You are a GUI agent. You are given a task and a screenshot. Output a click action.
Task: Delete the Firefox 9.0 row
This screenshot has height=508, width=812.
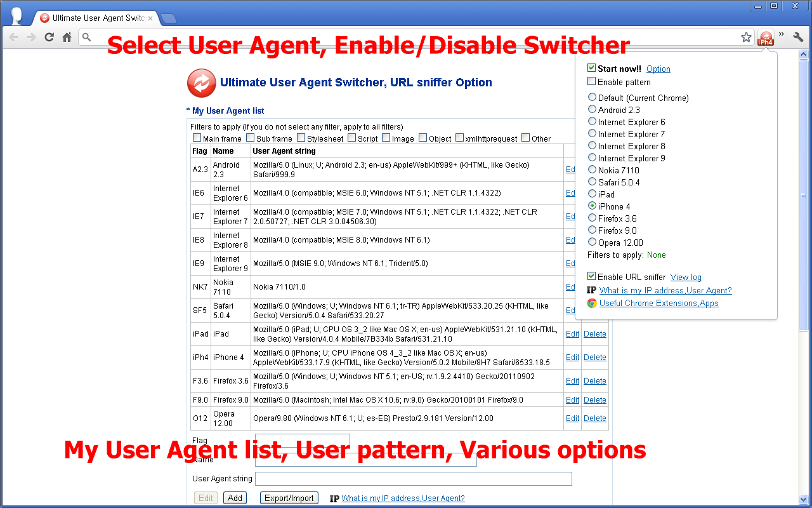(x=595, y=400)
